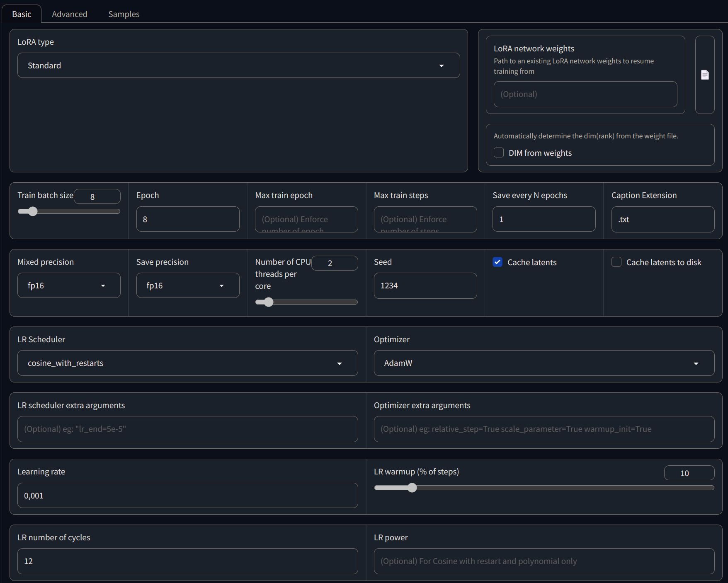This screenshot has height=583, width=728.
Task: Open the Samples tab
Action: (124, 14)
